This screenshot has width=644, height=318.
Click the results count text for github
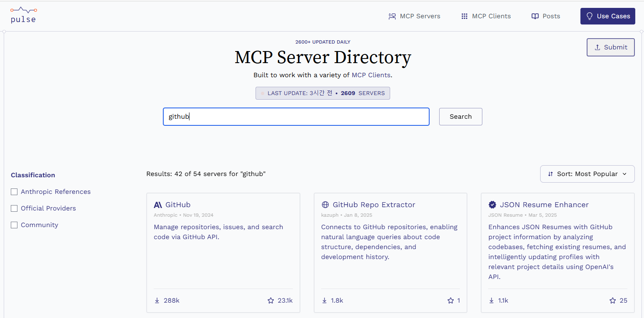206,174
